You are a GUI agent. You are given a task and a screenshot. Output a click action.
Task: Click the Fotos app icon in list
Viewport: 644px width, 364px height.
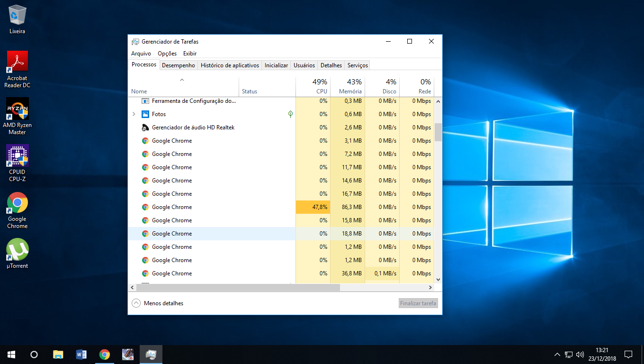(x=145, y=114)
